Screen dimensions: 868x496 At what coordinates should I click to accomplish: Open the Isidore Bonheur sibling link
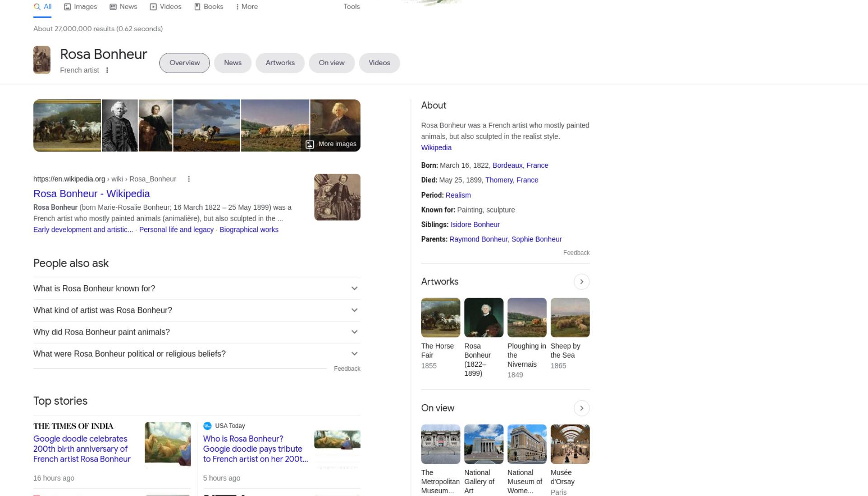click(x=475, y=225)
